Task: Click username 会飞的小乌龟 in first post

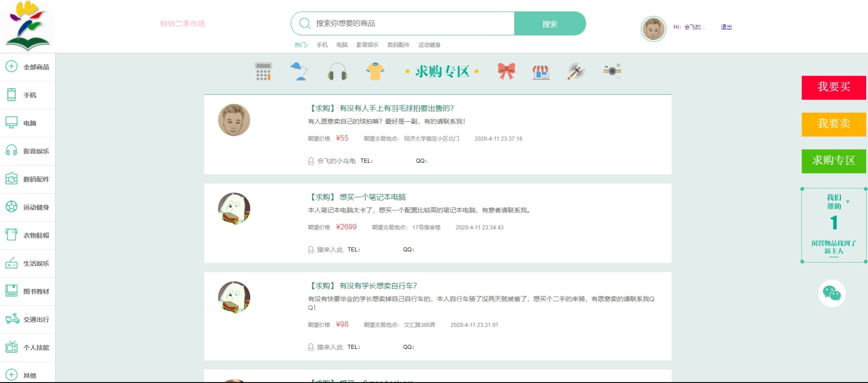Action: pos(336,161)
